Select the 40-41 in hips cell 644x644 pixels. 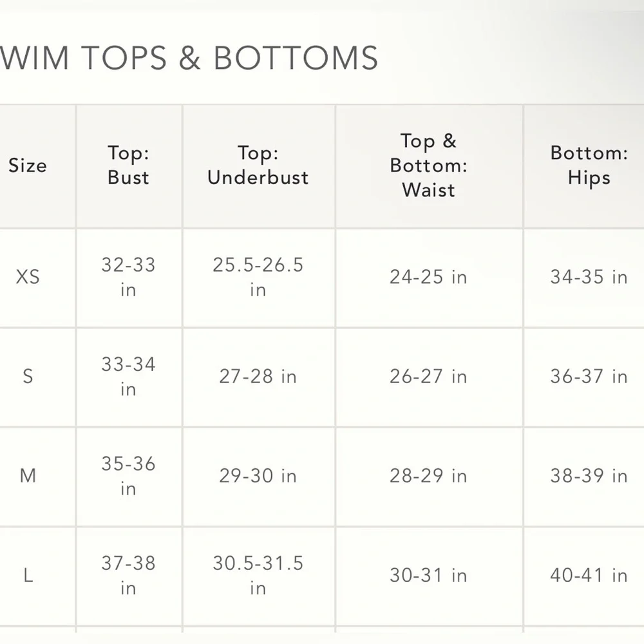[589, 575]
